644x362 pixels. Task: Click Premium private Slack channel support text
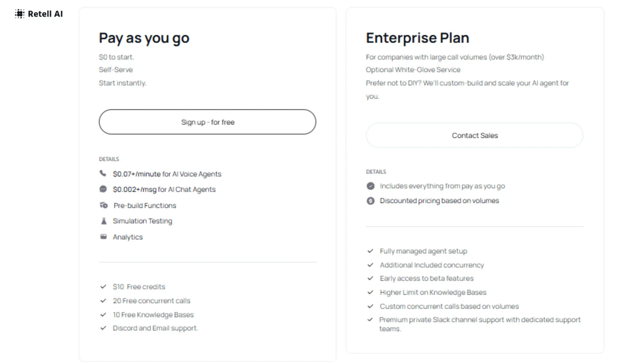[x=480, y=324]
